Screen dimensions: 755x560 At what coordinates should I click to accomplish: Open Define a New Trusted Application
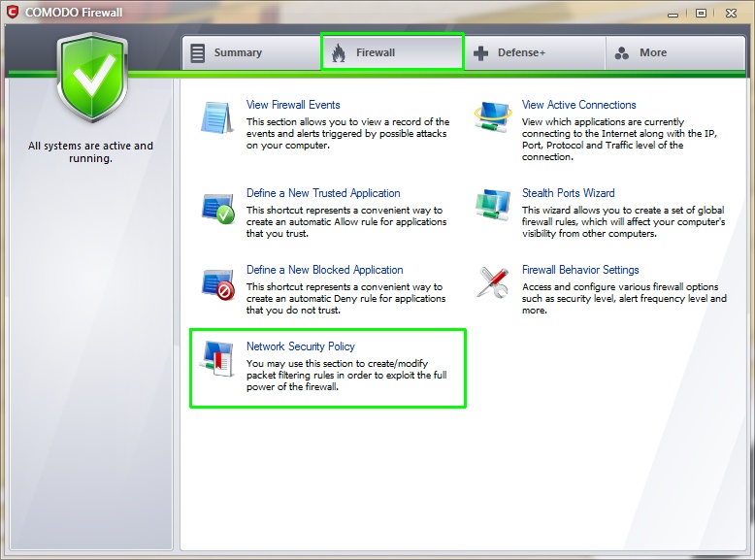point(323,193)
